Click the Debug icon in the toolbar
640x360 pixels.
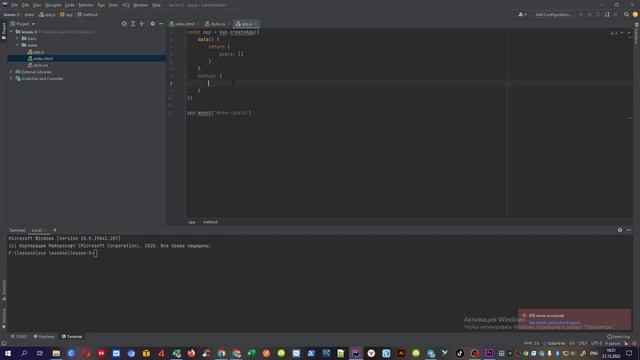click(x=589, y=15)
